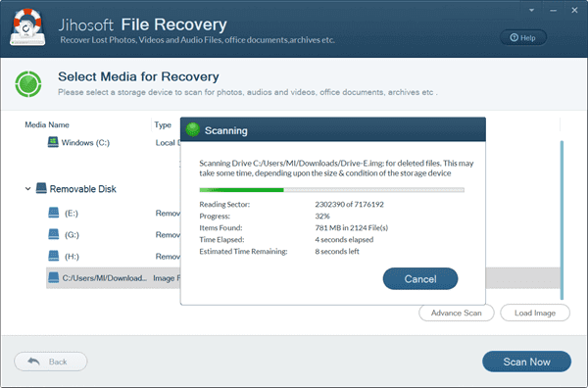Click the (G:) drive icon
This screenshot has width=588, height=388.
(54, 234)
